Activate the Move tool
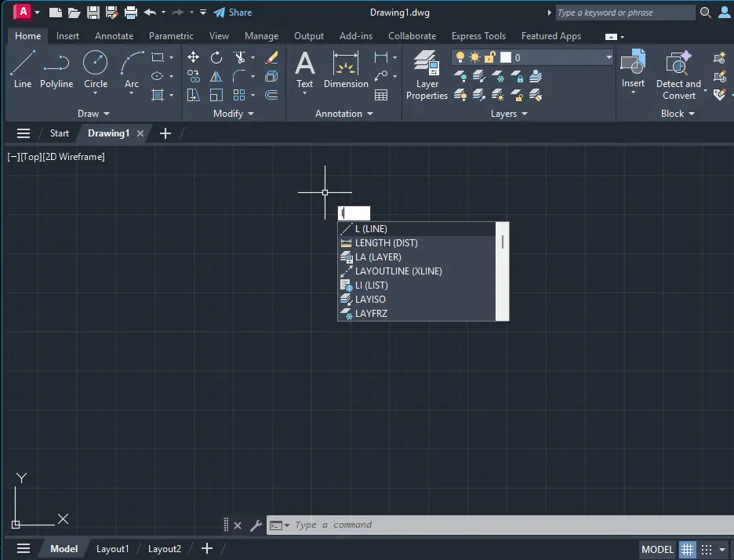Screen dimensions: 734x560 click(193, 57)
